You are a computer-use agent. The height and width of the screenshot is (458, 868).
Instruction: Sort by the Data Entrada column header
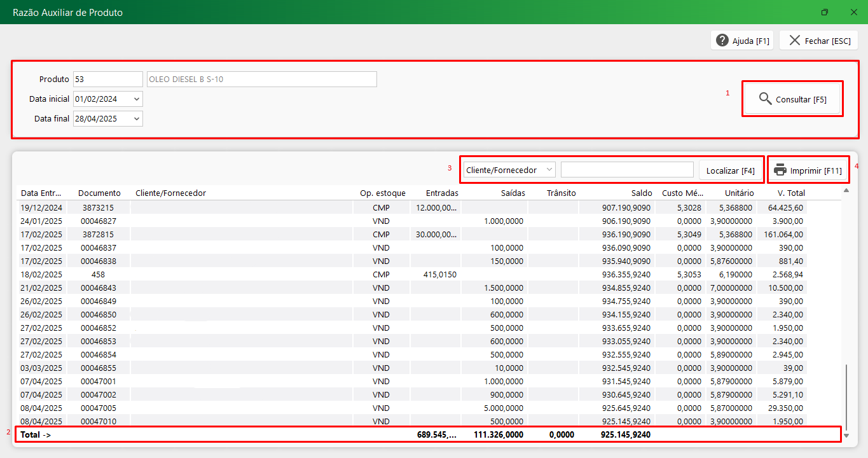(x=41, y=193)
